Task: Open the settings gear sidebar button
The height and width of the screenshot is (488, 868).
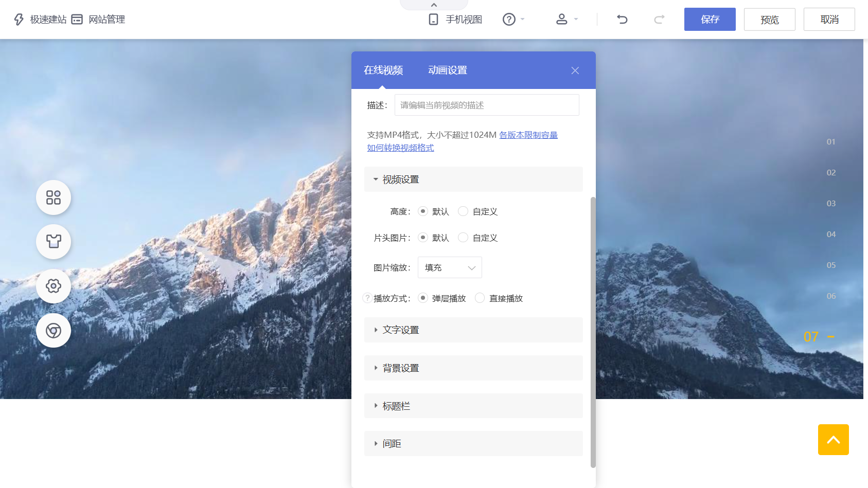Action: pos(54,286)
